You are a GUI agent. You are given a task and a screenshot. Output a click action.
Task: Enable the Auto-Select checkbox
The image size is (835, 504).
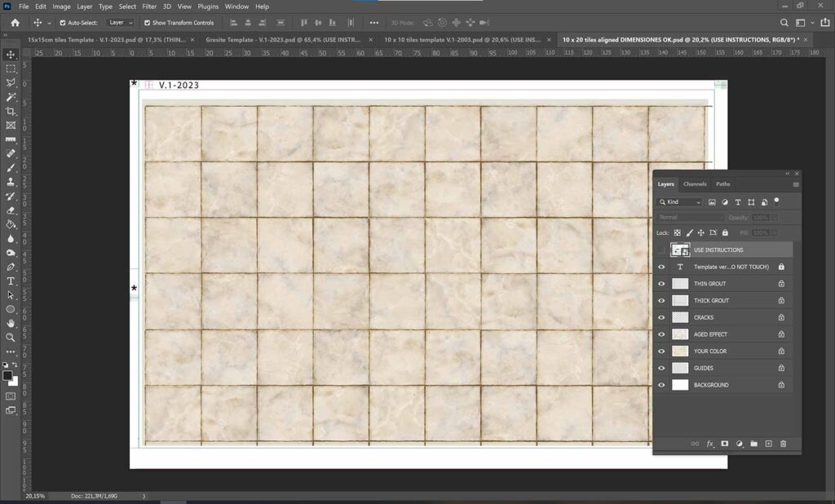click(x=64, y=23)
